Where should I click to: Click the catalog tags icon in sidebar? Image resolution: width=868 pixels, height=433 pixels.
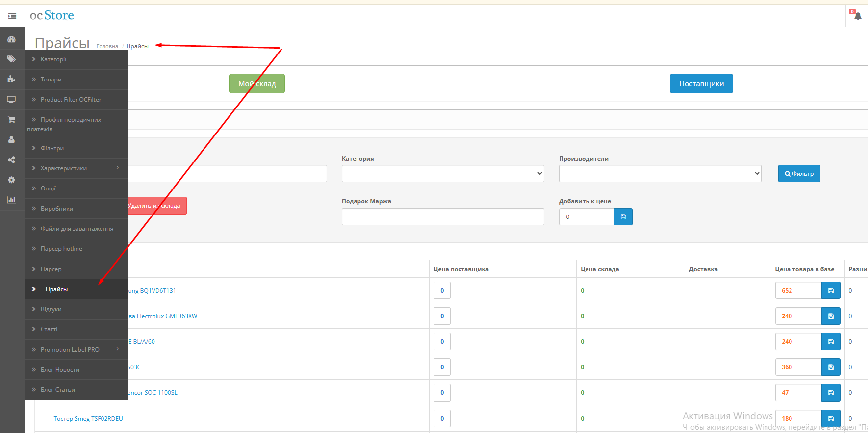11,59
